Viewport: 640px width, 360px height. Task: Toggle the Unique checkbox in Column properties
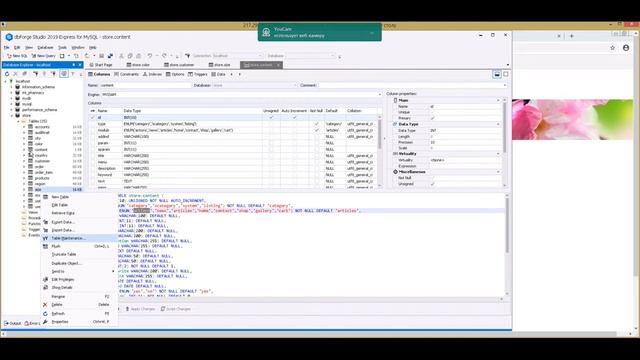(x=433, y=112)
